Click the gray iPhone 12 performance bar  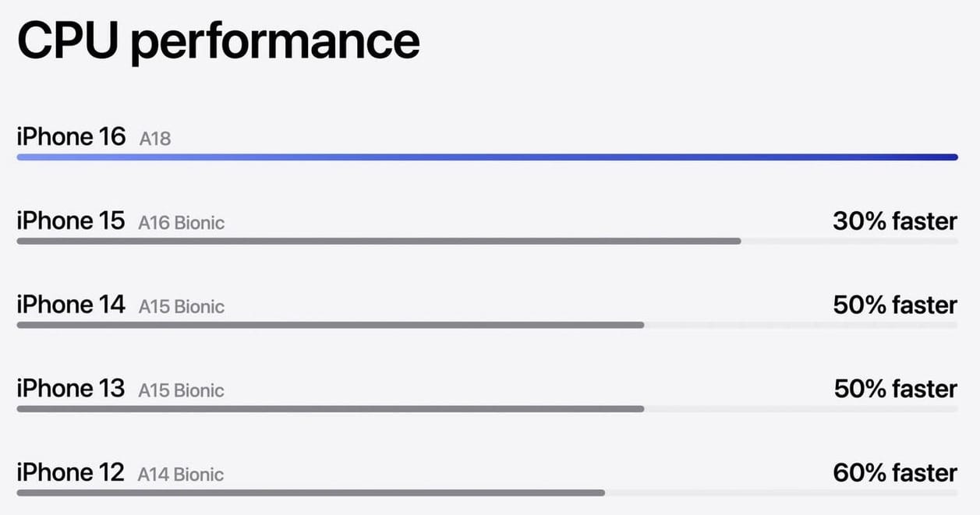310,492
